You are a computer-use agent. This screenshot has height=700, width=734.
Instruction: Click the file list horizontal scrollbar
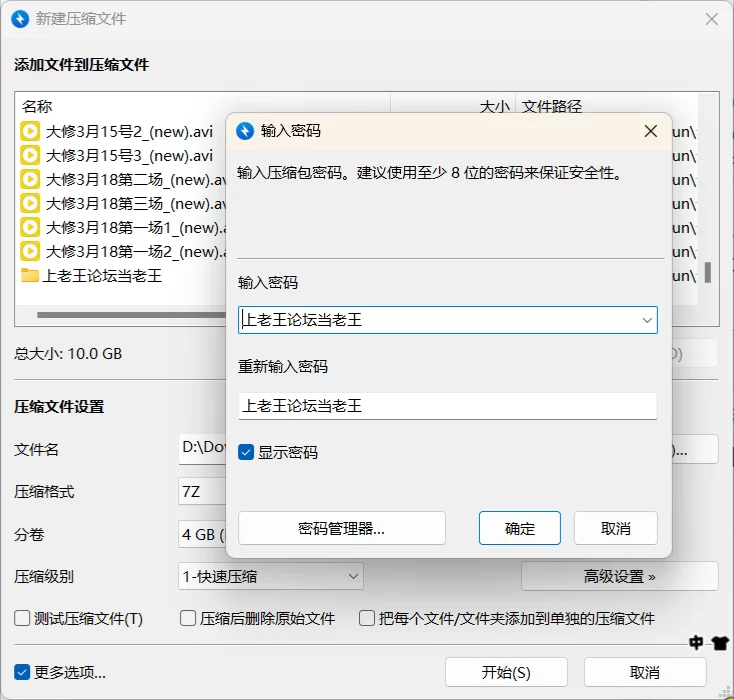coord(130,315)
